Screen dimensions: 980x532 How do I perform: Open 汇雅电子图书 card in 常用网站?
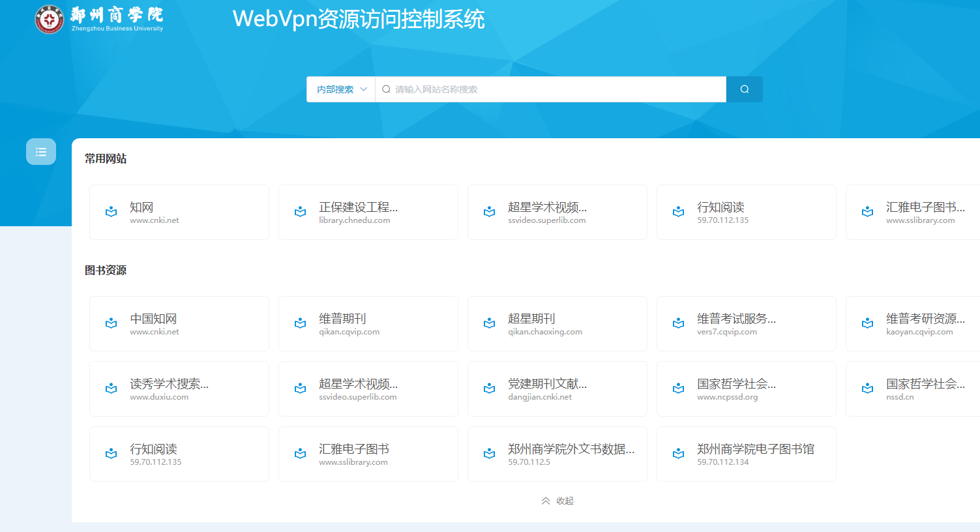(x=913, y=213)
